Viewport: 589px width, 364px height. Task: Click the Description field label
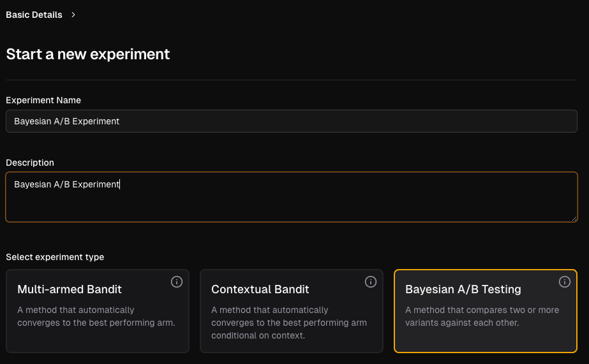click(x=30, y=163)
